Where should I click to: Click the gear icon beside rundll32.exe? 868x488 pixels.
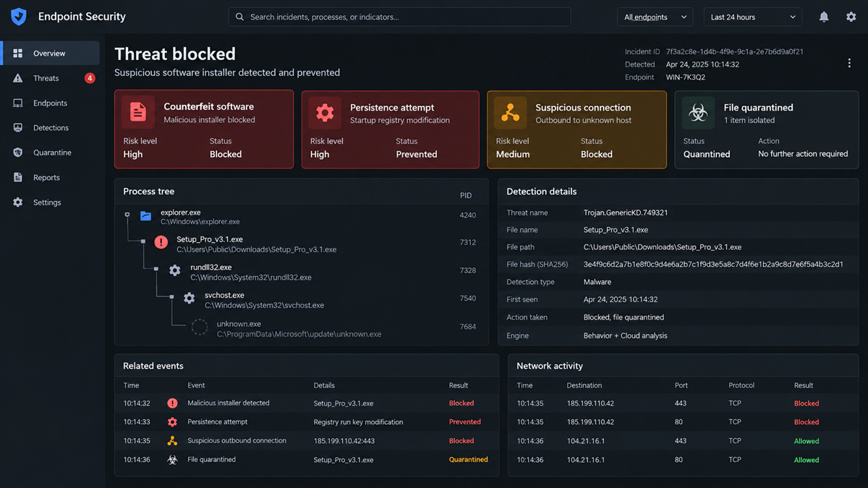click(174, 270)
